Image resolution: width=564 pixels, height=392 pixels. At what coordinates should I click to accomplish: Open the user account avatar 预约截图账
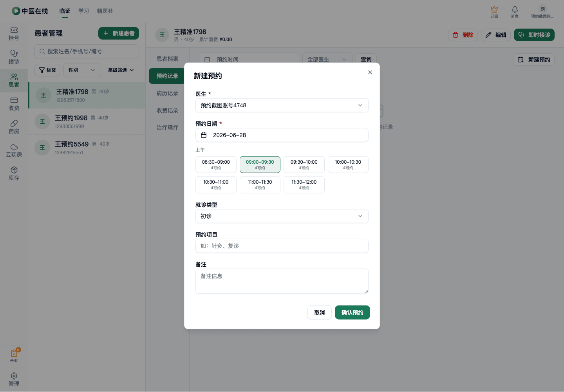(542, 12)
